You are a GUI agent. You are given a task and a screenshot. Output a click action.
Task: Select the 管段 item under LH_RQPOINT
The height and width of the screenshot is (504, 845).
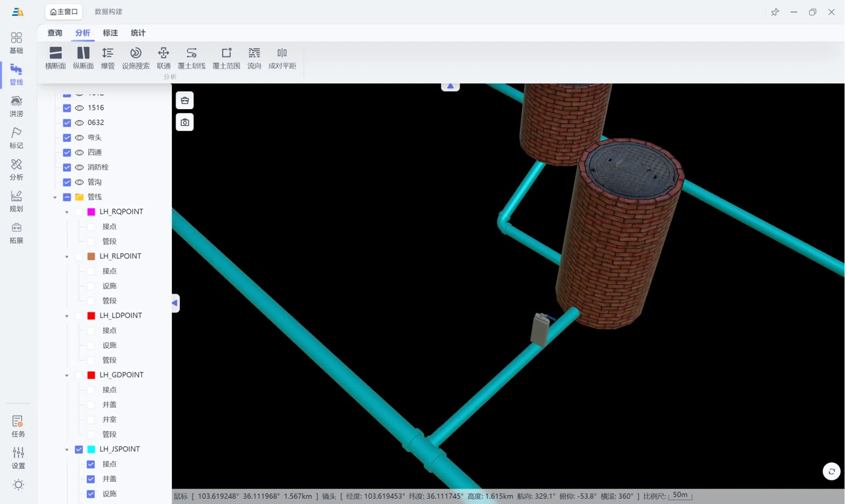coord(109,241)
